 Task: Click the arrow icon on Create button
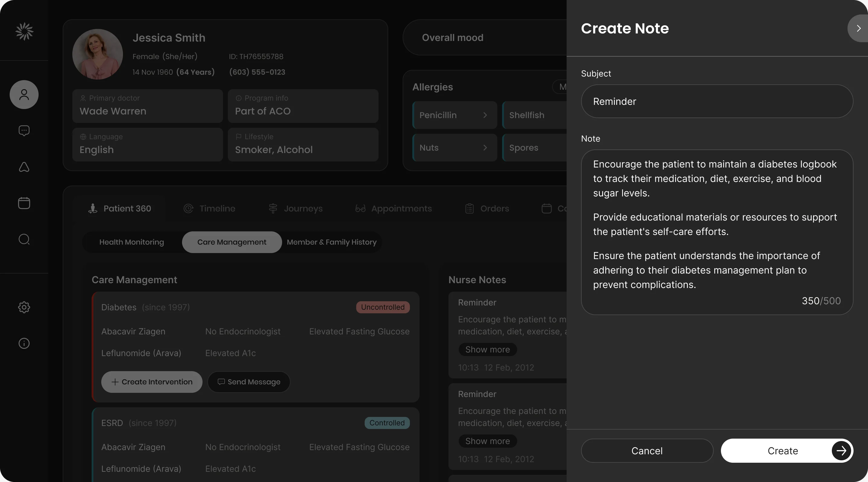point(841,451)
